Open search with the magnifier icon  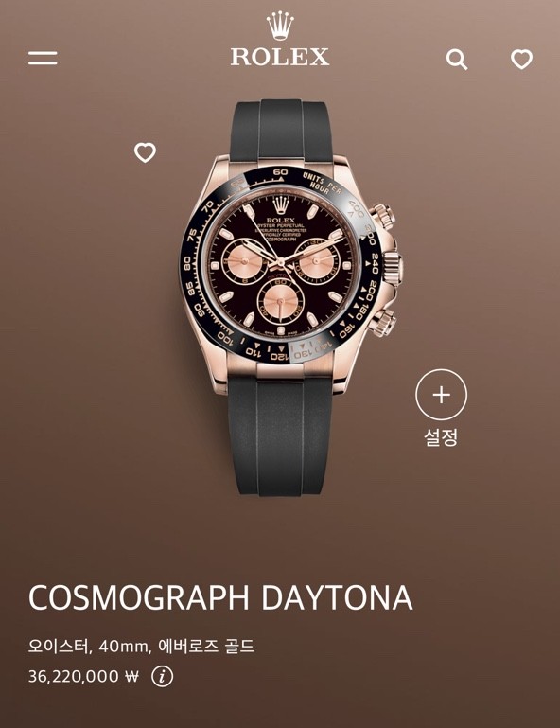457,60
